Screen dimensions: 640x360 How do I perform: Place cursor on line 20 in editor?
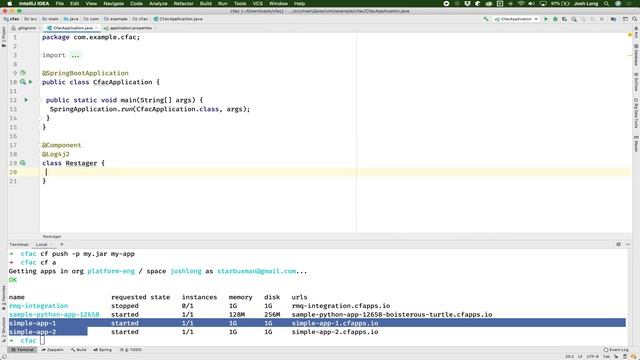(335, 172)
